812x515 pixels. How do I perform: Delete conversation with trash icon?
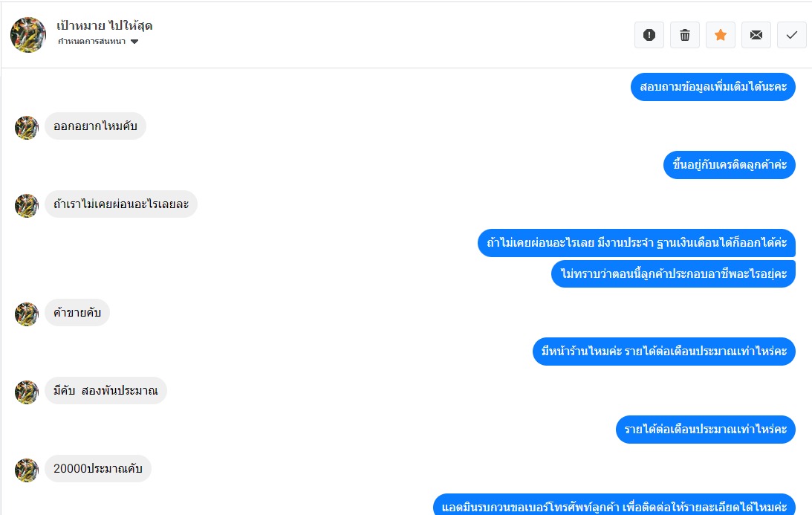point(685,35)
